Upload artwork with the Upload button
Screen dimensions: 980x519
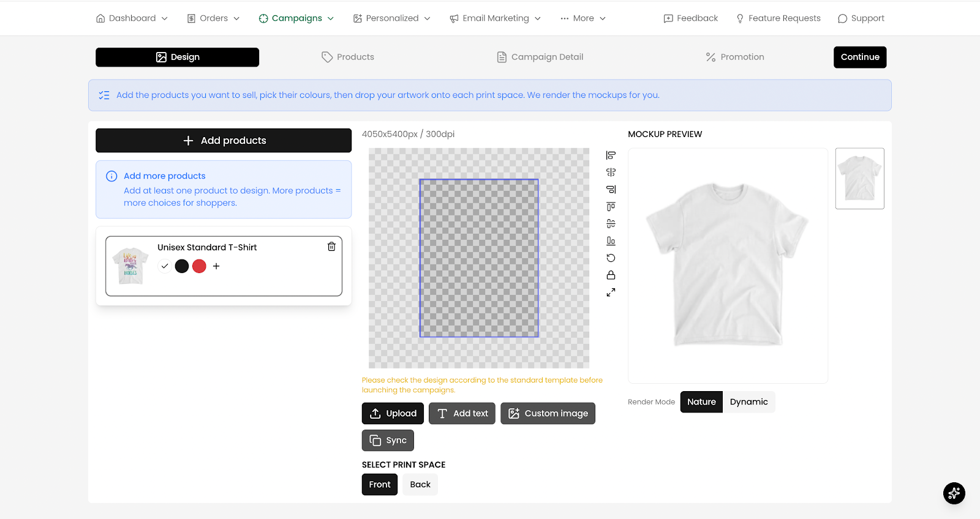tap(393, 413)
